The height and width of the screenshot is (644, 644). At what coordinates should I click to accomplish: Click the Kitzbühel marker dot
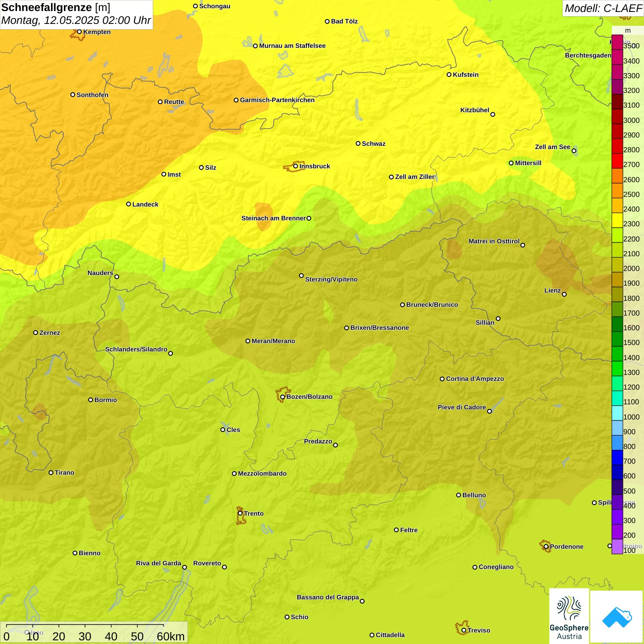493,115
